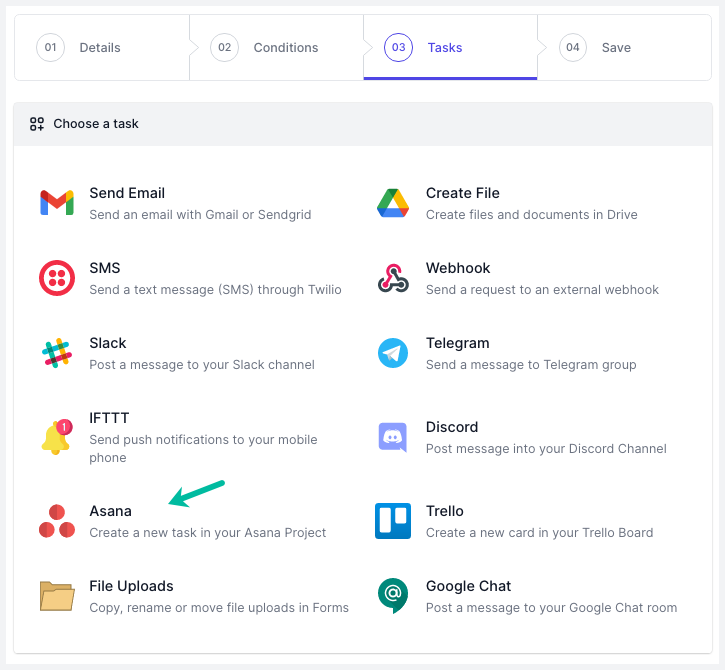The image size is (725, 670).
Task: Click the Discord logo icon
Action: (393, 437)
